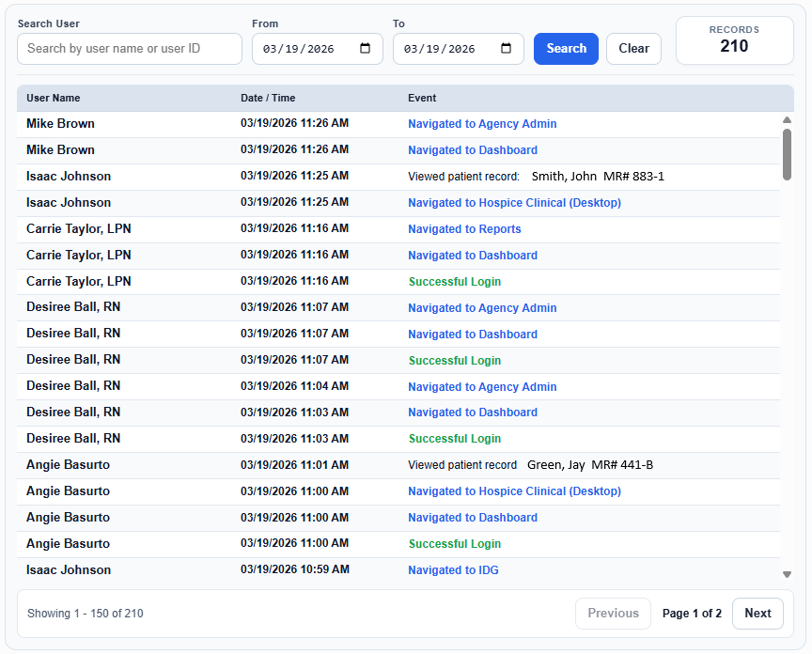Open Carrie Taylor's Navigated to Dashboard event
The height and width of the screenshot is (654, 812).
tap(473, 256)
